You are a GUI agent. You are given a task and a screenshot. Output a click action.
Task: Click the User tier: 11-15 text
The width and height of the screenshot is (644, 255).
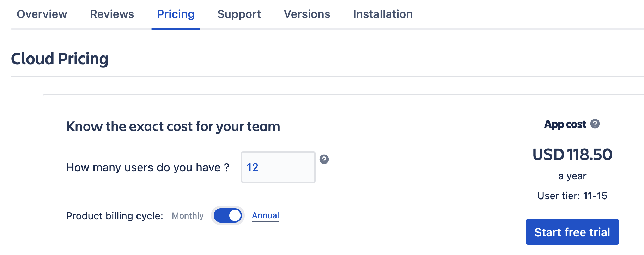[x=572, y=196]
